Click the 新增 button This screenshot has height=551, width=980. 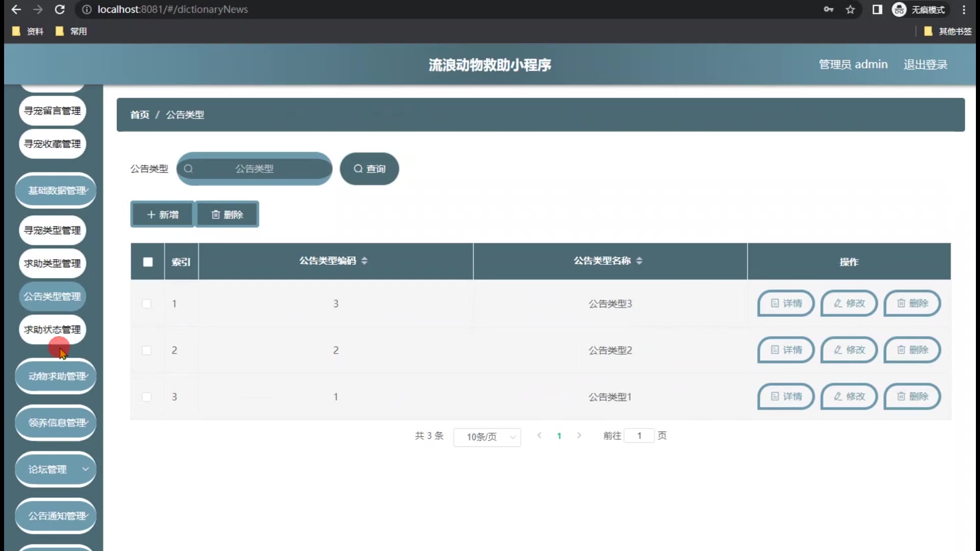[162, 214]
